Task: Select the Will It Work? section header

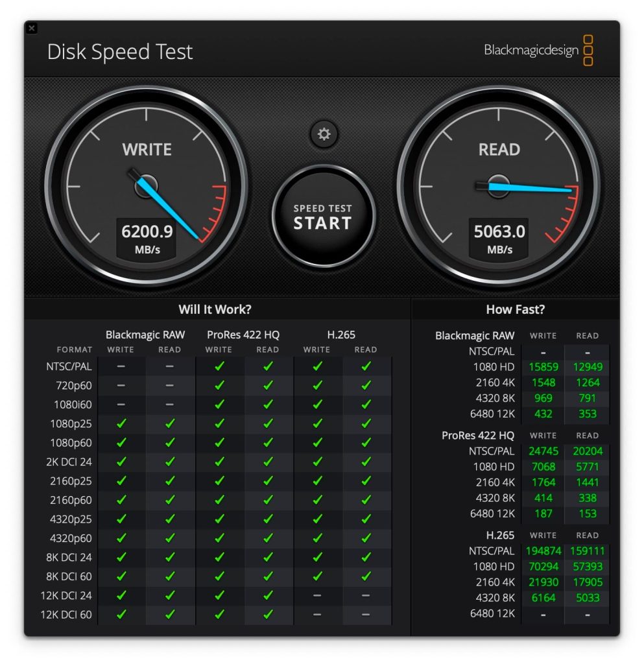Action: click(x=217, y=309)
